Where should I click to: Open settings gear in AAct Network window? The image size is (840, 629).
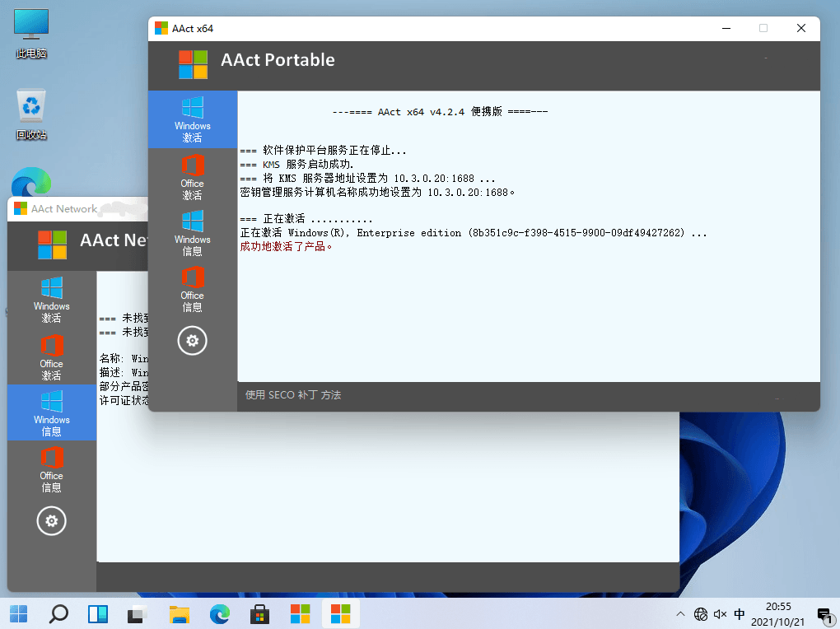click(51, 521)
